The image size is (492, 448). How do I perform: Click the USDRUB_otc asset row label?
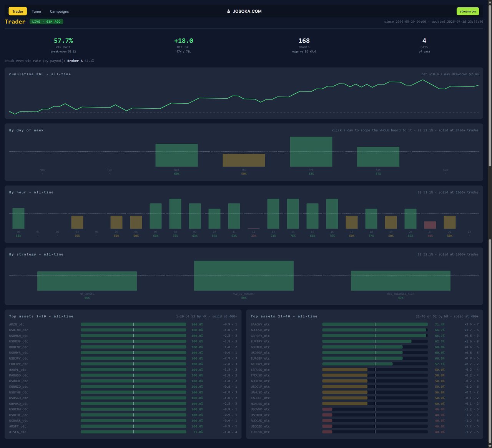[18, 341]
